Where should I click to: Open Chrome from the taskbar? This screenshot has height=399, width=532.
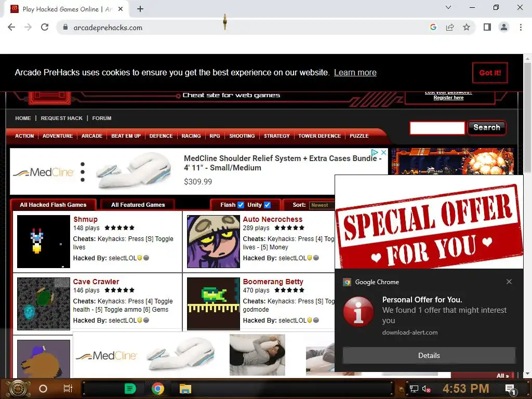point(158,389)
